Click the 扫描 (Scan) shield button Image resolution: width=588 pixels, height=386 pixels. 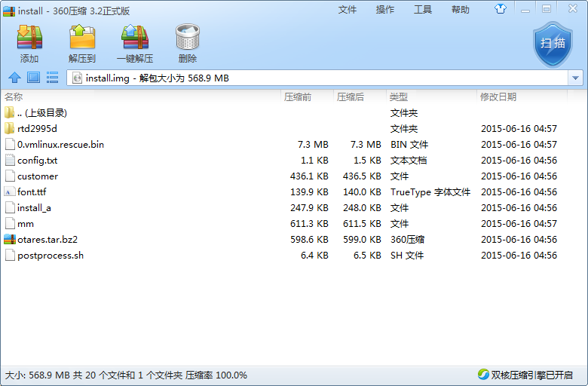[x=553, y=44]
